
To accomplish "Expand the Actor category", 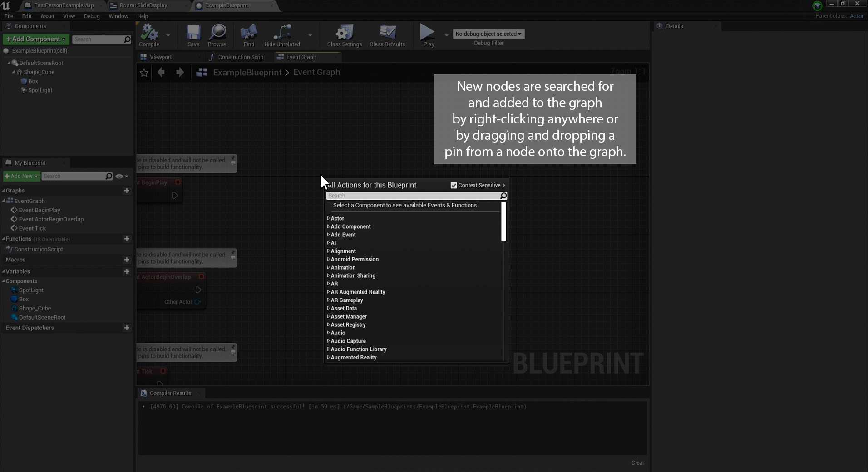I will coord(328,218).
